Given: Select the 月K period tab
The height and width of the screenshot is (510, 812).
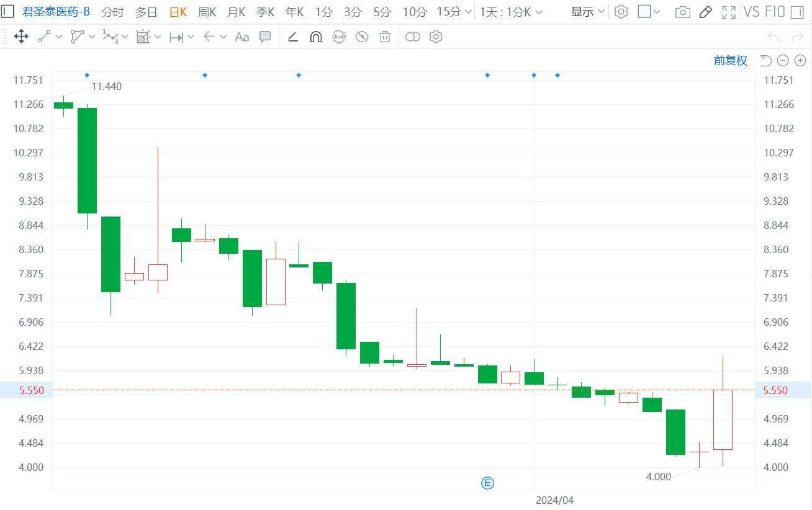Looking at the screenshot, I should point(236,12).
